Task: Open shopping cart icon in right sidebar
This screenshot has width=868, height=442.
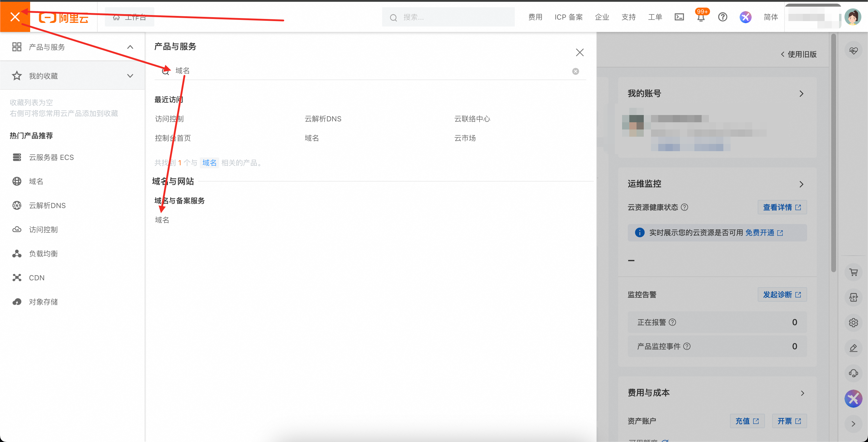Action: (853, 272)
